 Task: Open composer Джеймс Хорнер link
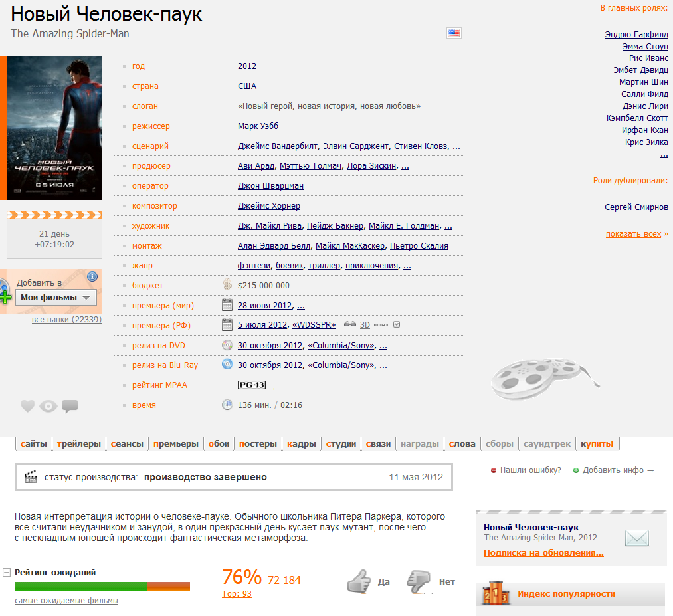click(x=269, y=206)
